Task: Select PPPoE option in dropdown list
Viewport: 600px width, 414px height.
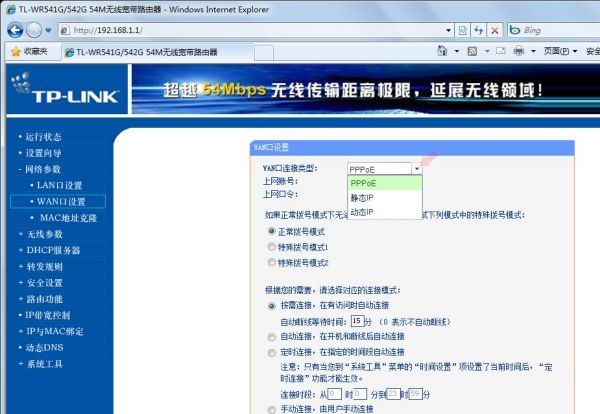Action: 385,183
